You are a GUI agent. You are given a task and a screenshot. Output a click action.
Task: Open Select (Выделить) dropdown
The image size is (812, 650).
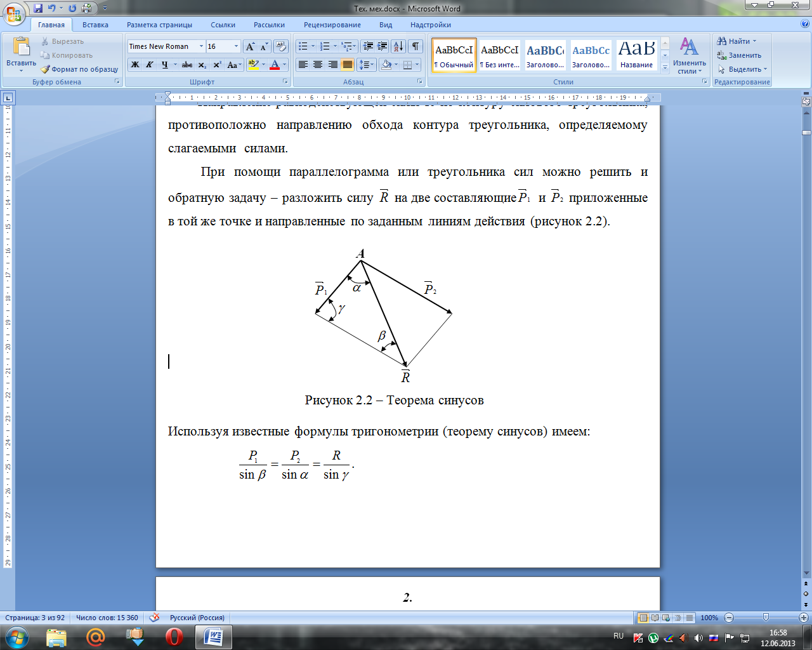click(x=742, y=69)
